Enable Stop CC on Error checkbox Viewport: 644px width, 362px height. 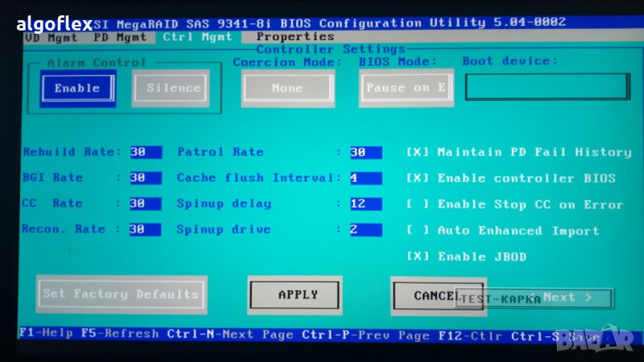(418, 204)
